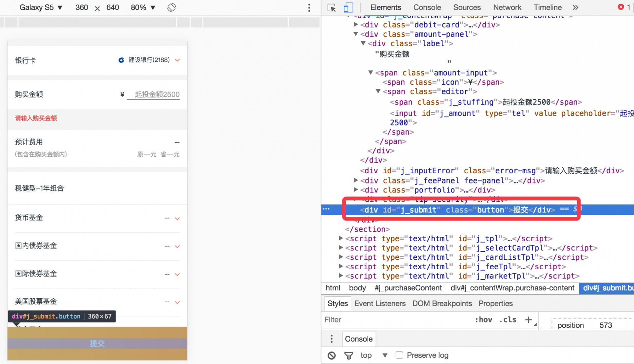
Task: Click the ellipsis beside the selected DOM row
Action: pos(326,209)
